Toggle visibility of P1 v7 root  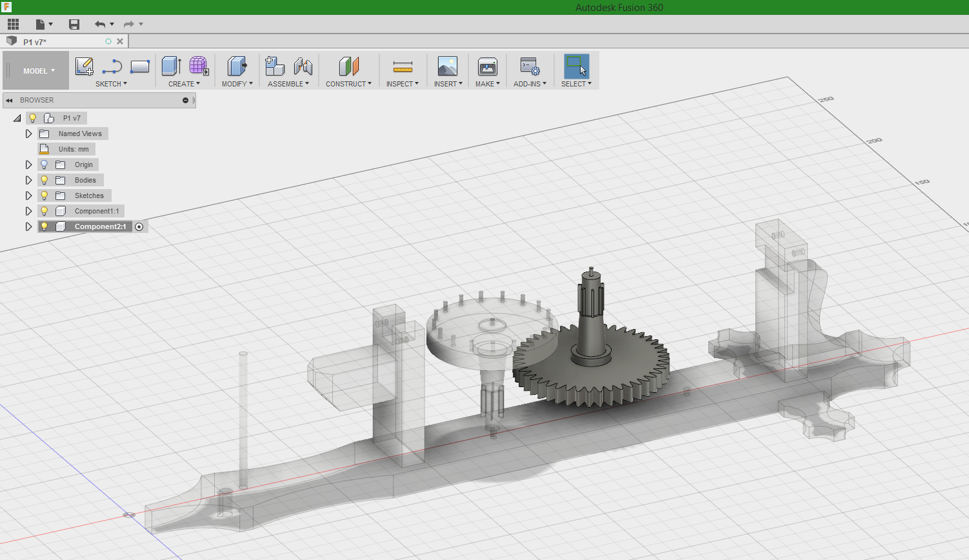32,118
